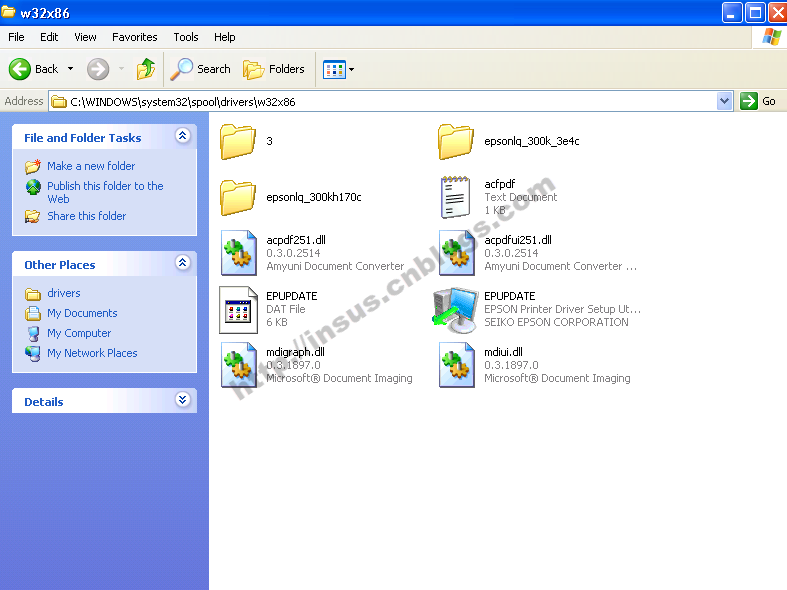Open the Search magnifier tool

tap(201, 69)
